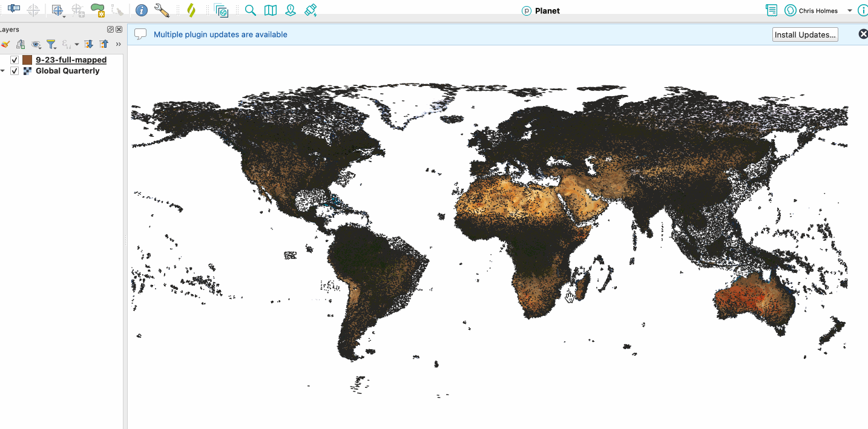The height and width of the screenshot is (429, 868).
Task: Dismiss the plugin updates notification bar
Action: (x=863, y=34)
